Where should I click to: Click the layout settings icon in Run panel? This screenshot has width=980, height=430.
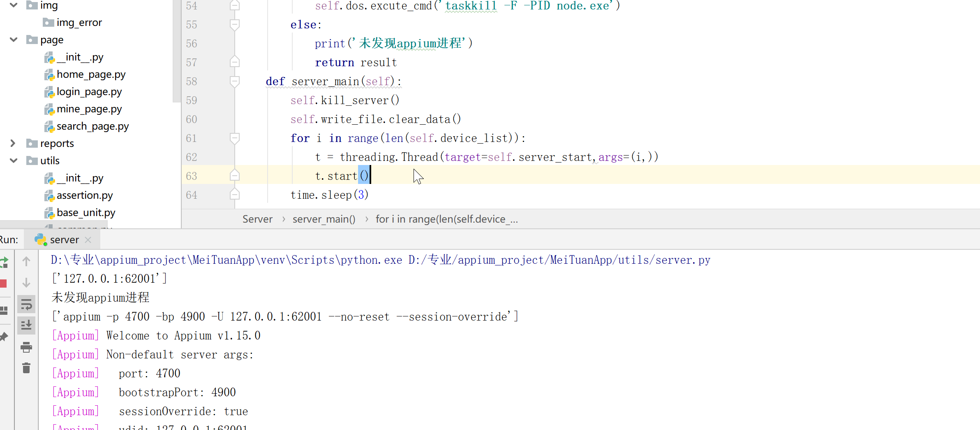tap(4, 311)
